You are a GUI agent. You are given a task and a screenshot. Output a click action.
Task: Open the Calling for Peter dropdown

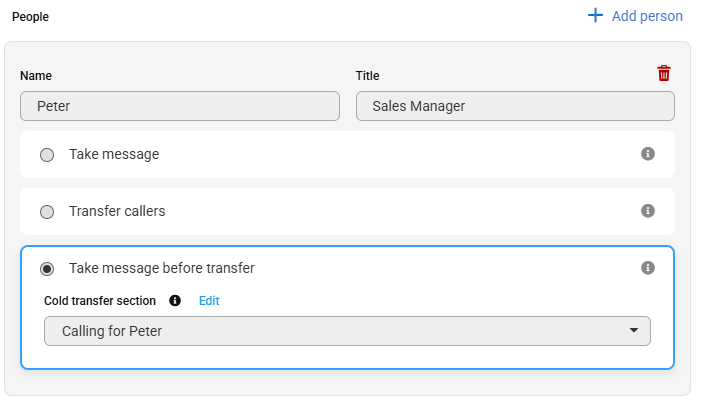(x=347, y=331)
